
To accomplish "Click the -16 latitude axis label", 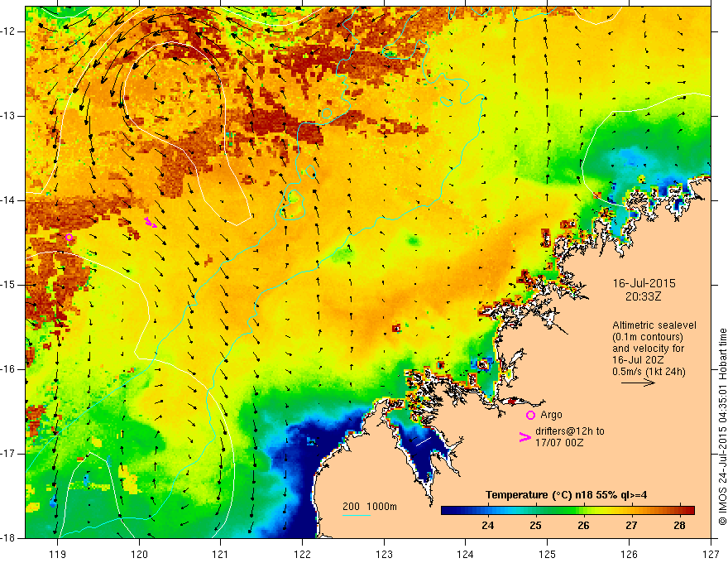I will 8,369.
